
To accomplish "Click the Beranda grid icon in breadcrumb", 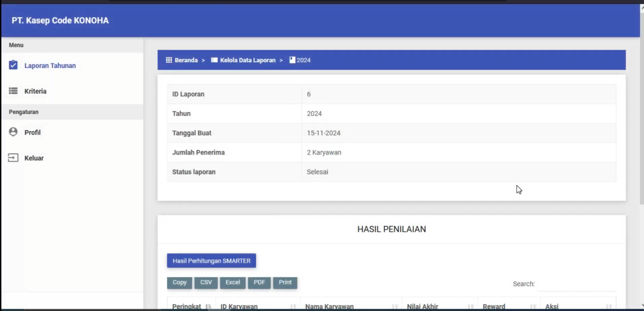I will [169, 60].
